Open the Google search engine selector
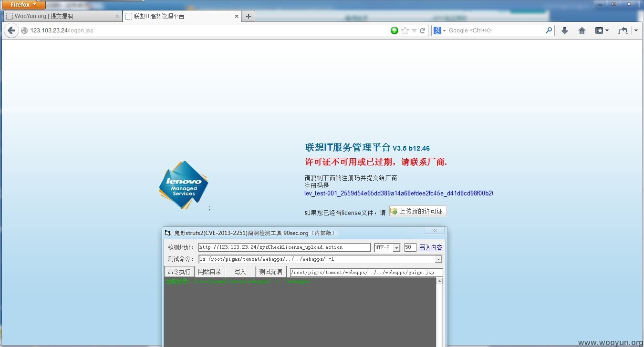 click(x=440, y=31)
